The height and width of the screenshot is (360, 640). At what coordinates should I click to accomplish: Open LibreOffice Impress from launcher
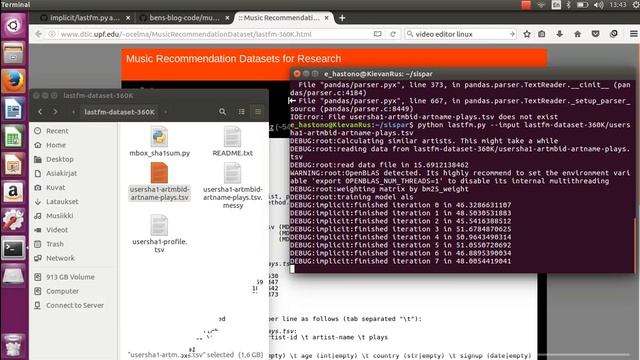click(13, 164)
